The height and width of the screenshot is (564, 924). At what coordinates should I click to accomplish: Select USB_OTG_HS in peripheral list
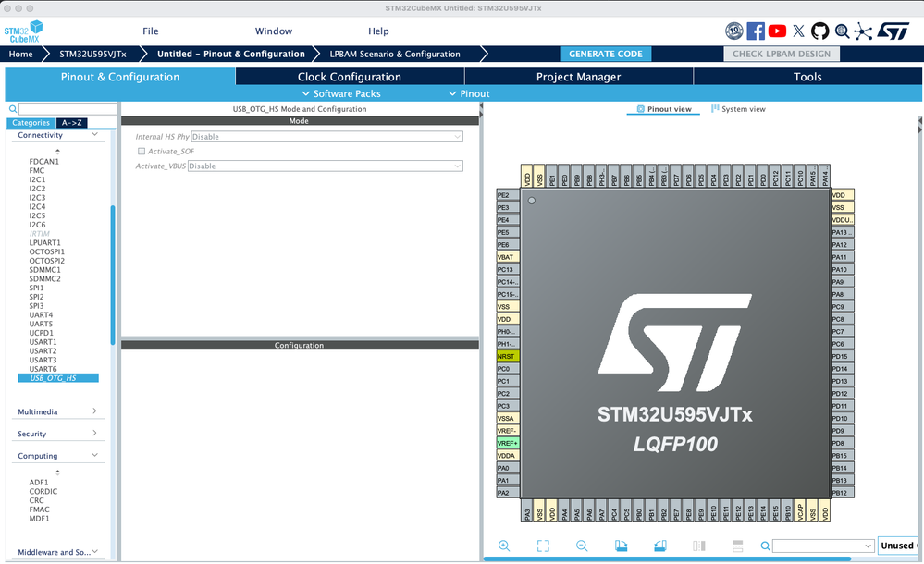tap(57, 378)
